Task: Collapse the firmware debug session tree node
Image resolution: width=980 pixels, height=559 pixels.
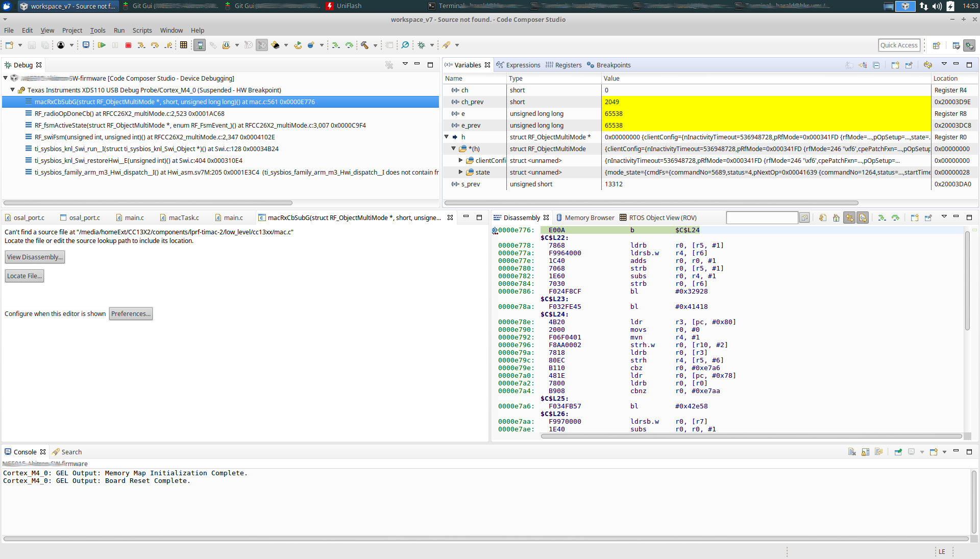Action: (6, 78)
